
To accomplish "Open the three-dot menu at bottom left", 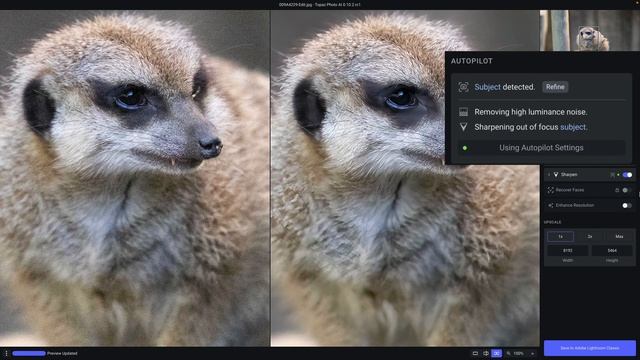I will pos(6,353).
